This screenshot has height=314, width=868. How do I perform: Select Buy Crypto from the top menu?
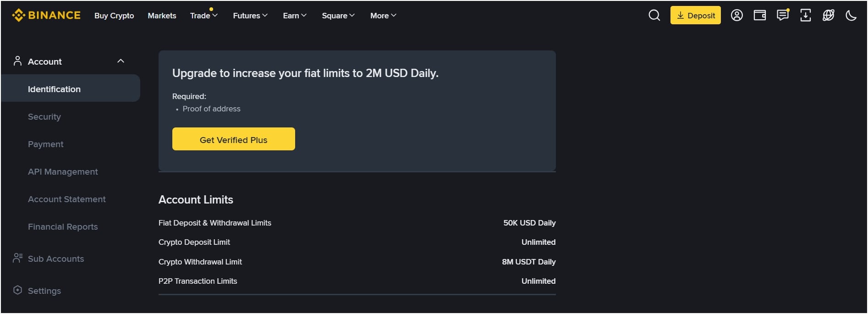tap(114, 15)
